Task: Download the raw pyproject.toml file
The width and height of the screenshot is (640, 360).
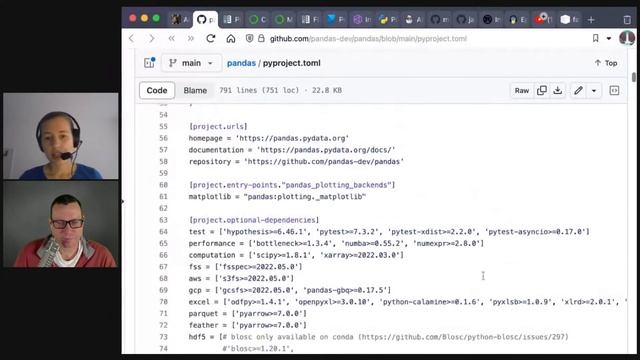Action: [x=558, y=91]
